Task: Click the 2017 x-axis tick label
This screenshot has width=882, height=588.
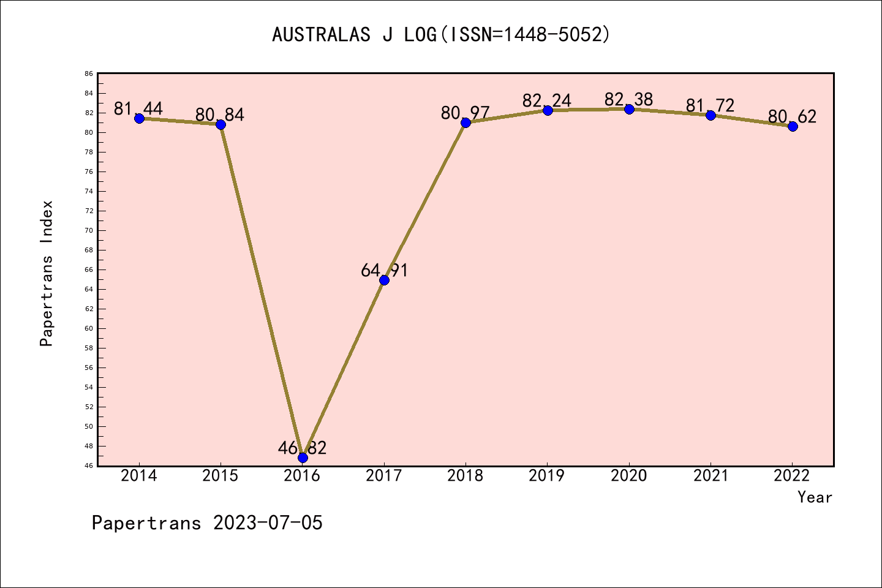Action: click(x=384, y=475)
